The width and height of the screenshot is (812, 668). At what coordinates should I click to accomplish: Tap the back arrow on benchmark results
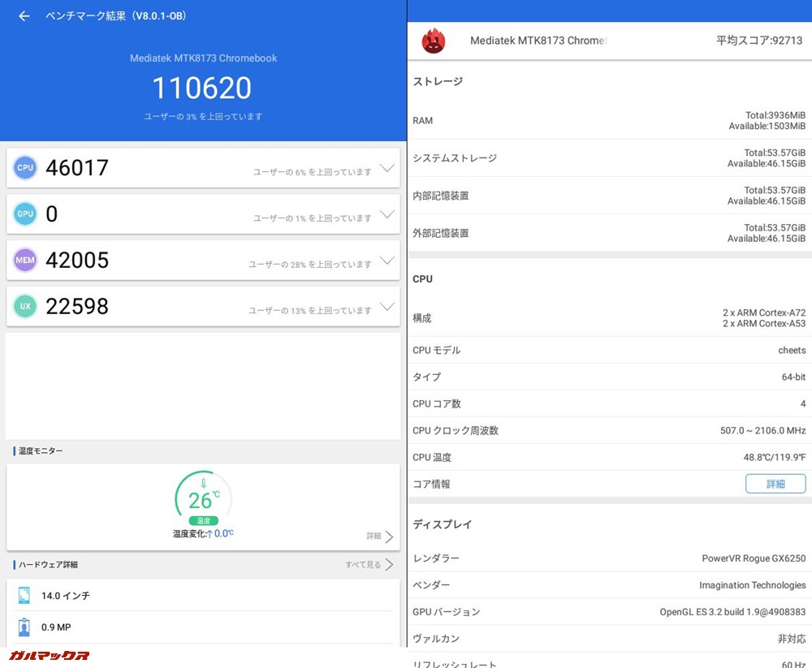click(x=24, y=15)
